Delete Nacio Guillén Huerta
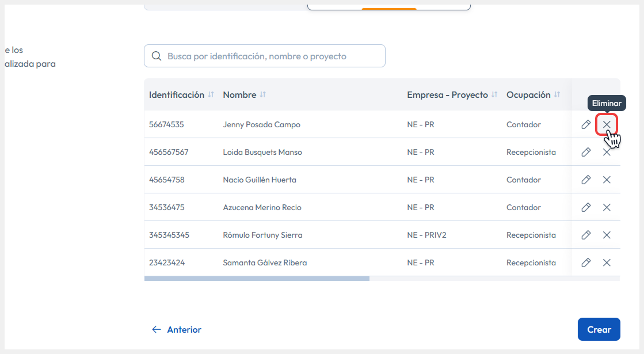This screenshot has width=644, height=354. tap(607, 180)
